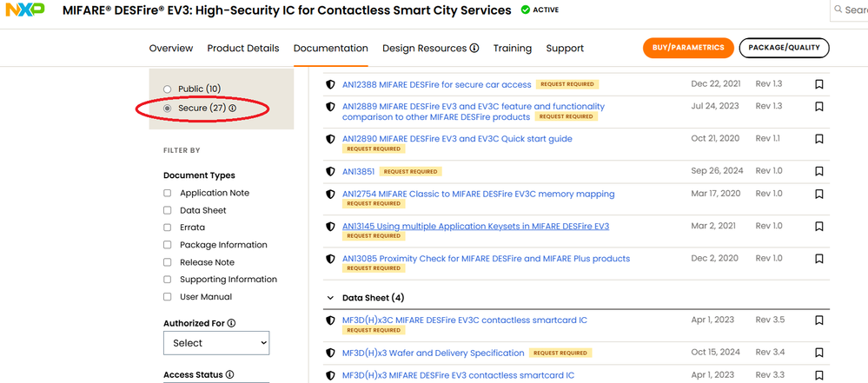Click the search magnifier icon
The width and height of the screenshot is (868, 383).
pos(838,10)
